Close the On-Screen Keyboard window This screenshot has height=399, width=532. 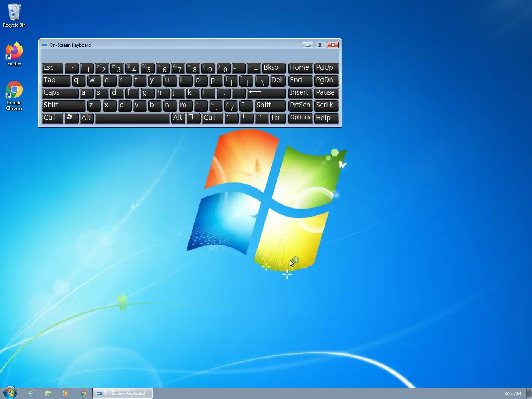coord(333,45)
